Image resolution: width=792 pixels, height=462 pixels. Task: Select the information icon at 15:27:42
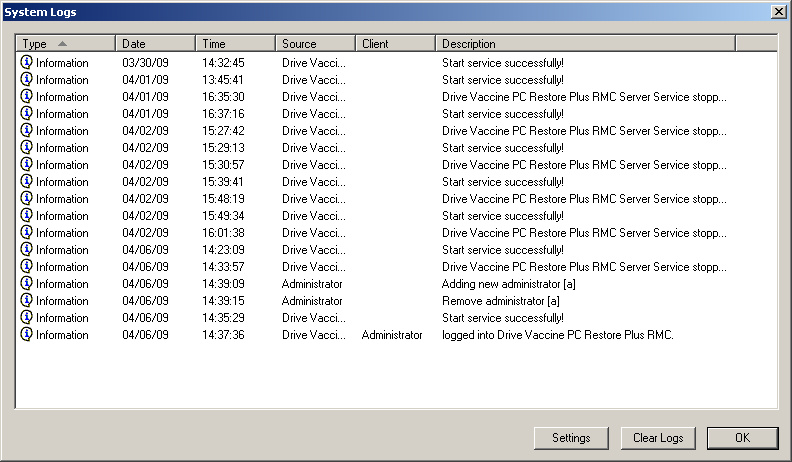pos(27,130)
